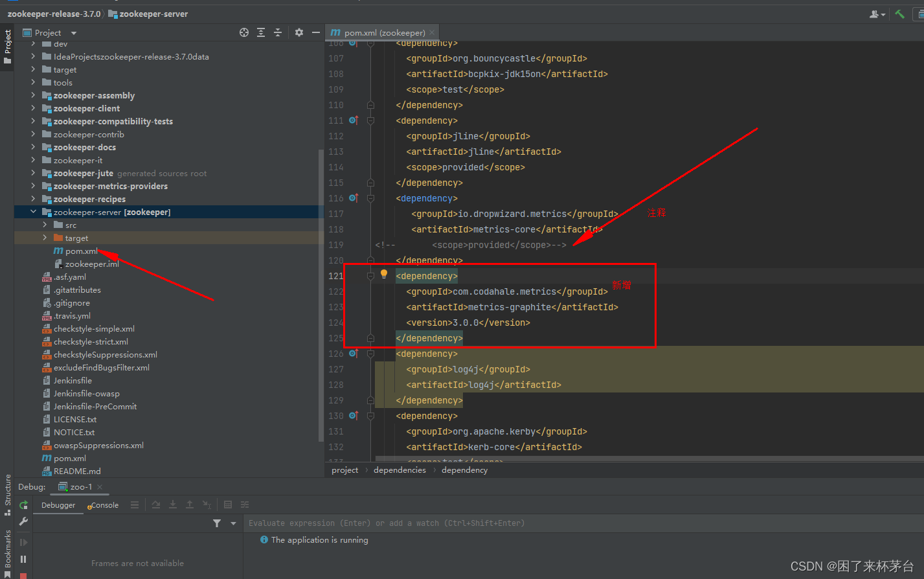Click the locate-opened-file crosshair icon
Viewport: 924px width, 579px height.
pyautogui.click(x=244, y=32)
